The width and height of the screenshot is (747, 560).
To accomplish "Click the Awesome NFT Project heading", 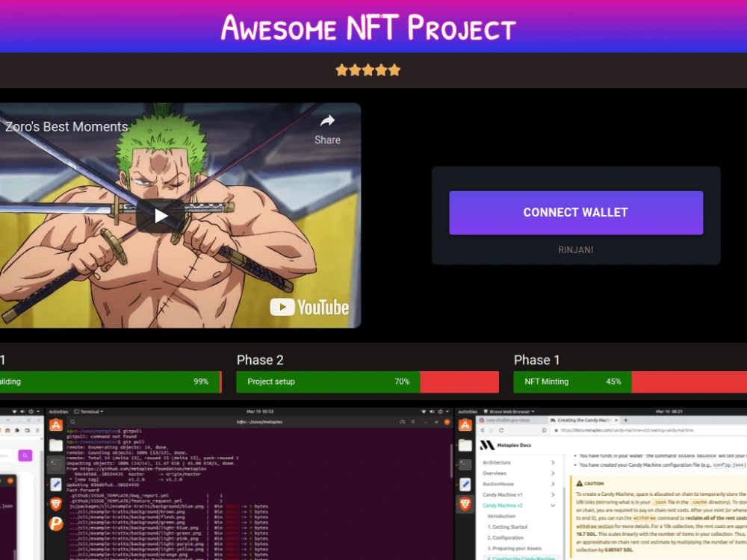I will 368,28.
